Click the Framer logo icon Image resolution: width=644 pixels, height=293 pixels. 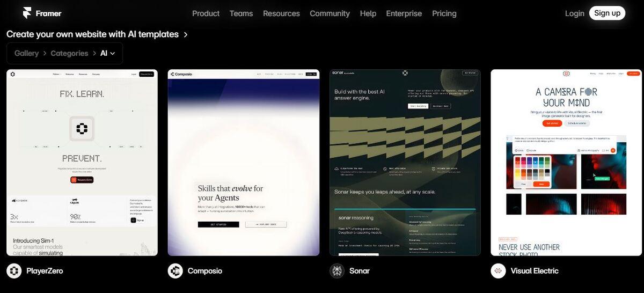pos(27,13)
